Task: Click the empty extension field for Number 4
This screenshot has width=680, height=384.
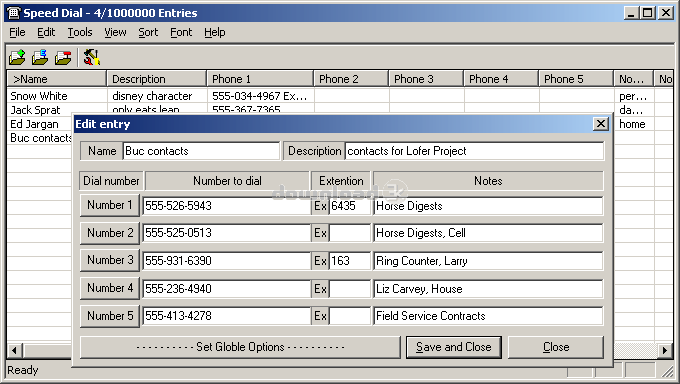Action: click(x=350, y=289)
